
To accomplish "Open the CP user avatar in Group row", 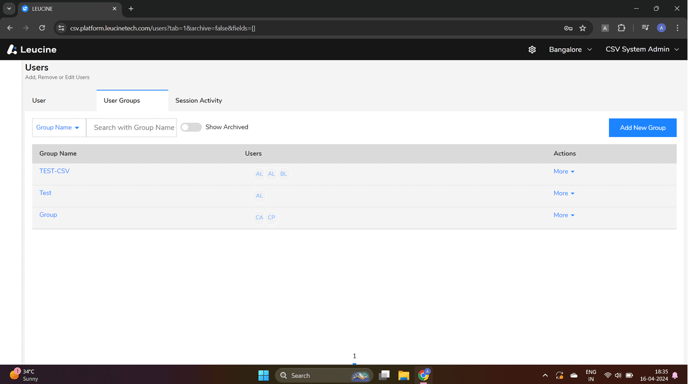I will 272,217.
